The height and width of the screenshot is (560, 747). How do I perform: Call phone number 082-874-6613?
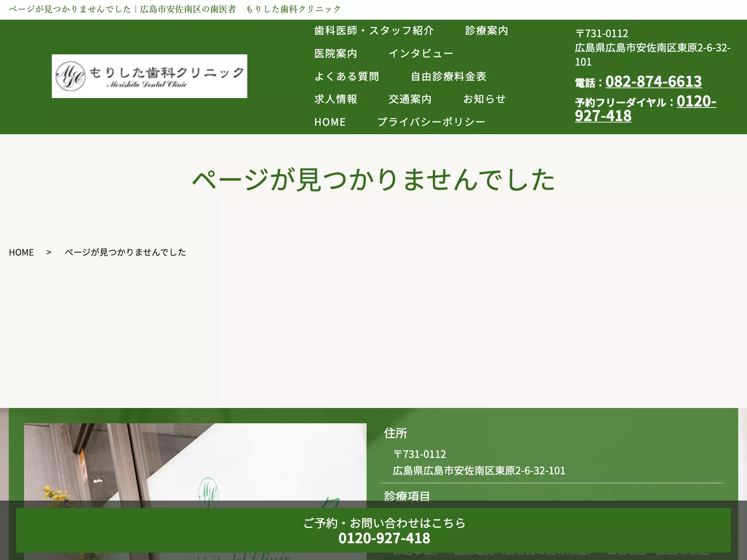coord(653,81)
